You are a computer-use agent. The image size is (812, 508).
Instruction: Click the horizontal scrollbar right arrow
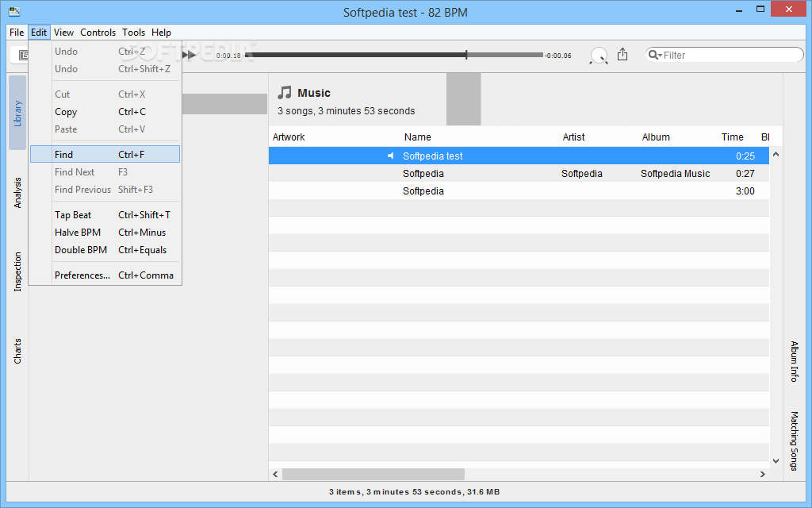click(762, 474)
